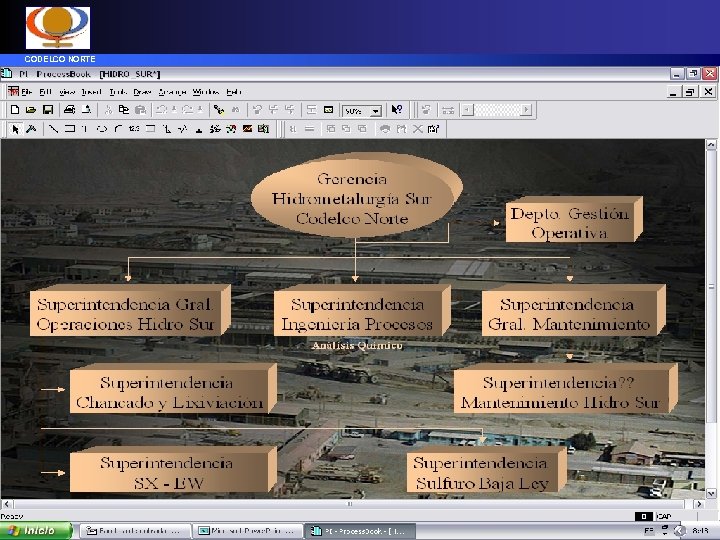Switch to Microsoft PowerPoint taskbar item
This screenshot has height=540, width=720.
[x=248, y=531]
